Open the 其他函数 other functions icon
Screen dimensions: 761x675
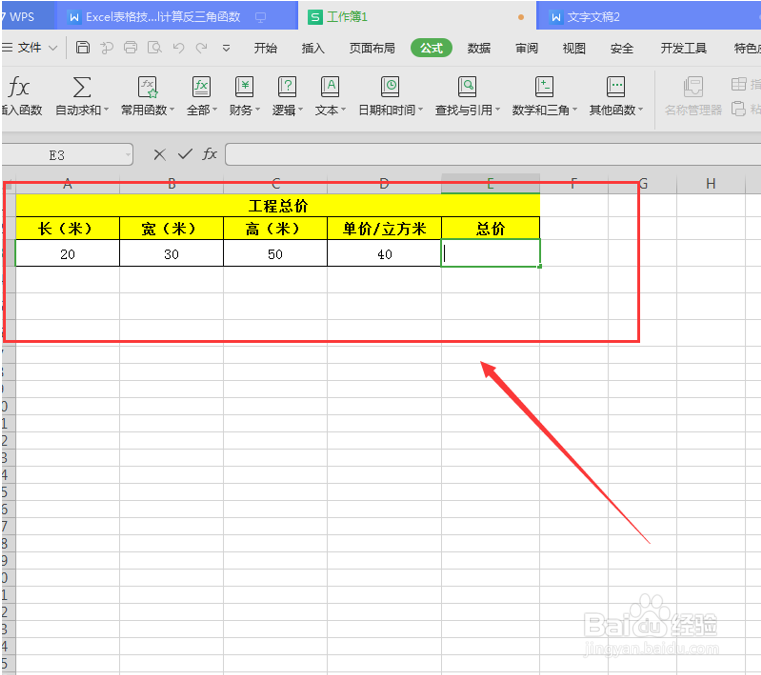pos(616,87)
